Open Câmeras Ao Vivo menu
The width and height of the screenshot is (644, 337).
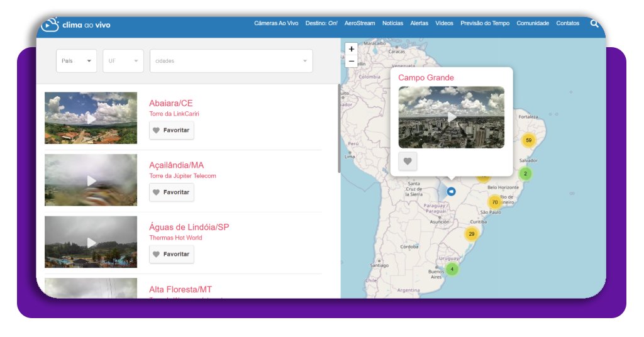tap(276, 23)
